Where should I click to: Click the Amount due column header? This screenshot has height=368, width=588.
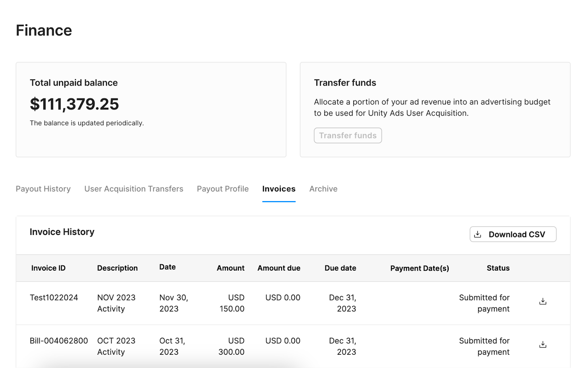tap(279, 268)
